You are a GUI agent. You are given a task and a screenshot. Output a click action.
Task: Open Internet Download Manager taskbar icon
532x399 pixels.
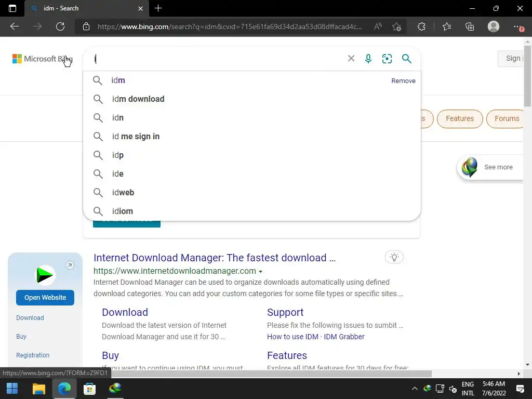(x=115, y=388)
